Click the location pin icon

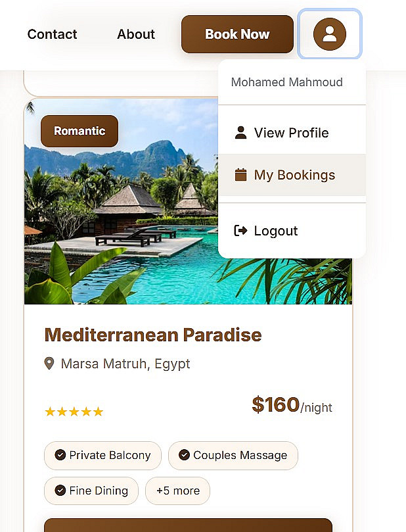pos(49,364)
